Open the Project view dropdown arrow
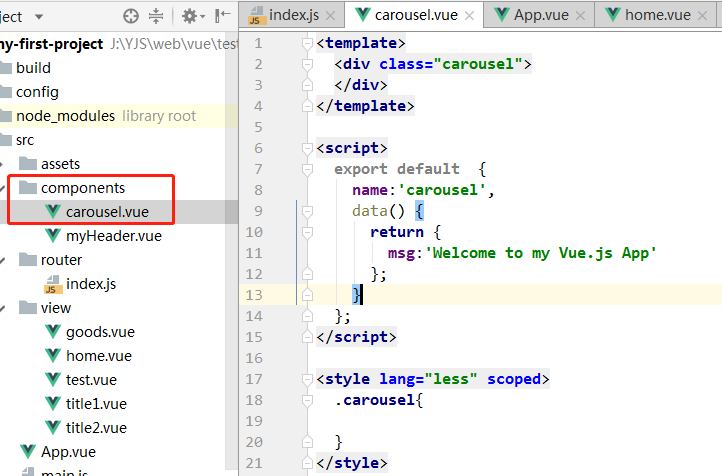The image size is (722, 476). coord(39,17)
